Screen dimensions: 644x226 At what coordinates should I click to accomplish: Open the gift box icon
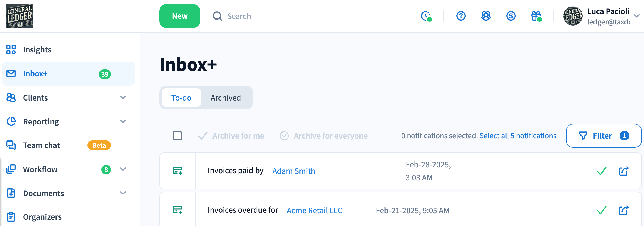(536, 16)
